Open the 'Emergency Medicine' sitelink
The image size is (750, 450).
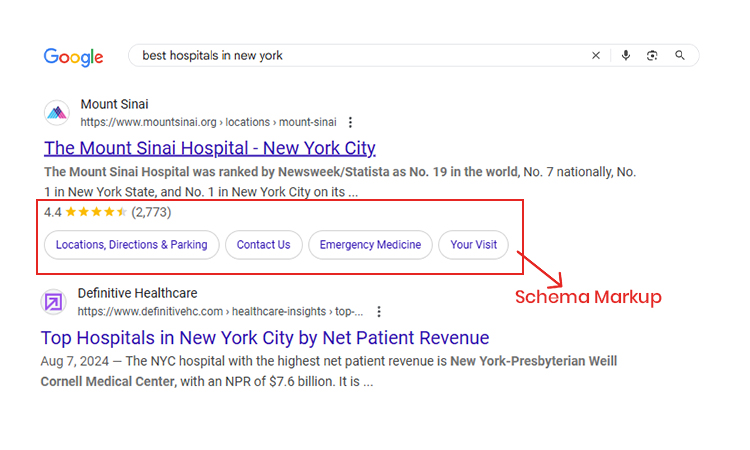(370, 245)
